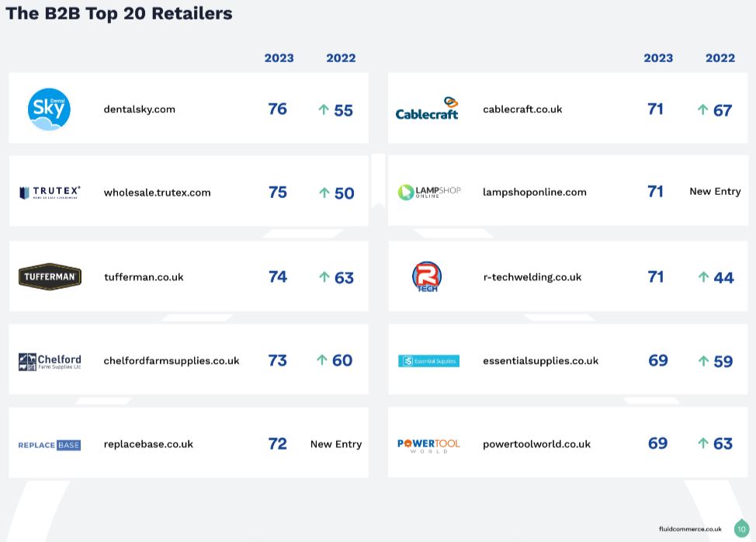Click New Entry in the lampshoponline.com row
756x542 pixels.
click(x=715, y=192)
